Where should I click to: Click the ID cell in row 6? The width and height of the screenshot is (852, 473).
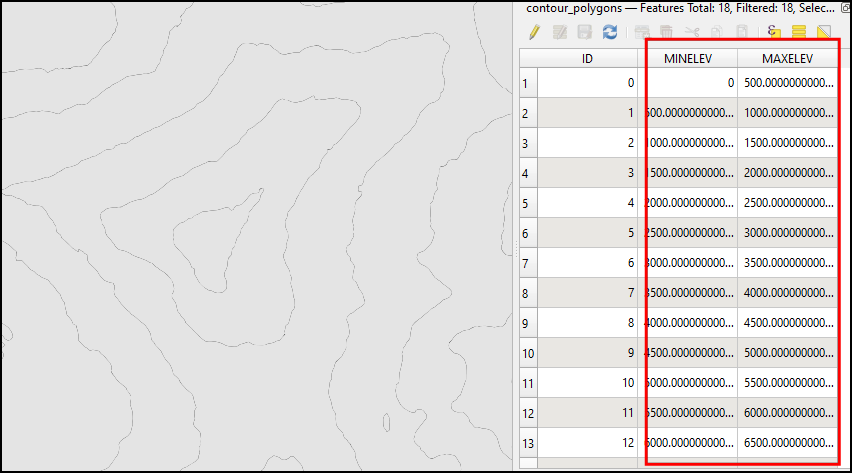pos(587,233)
